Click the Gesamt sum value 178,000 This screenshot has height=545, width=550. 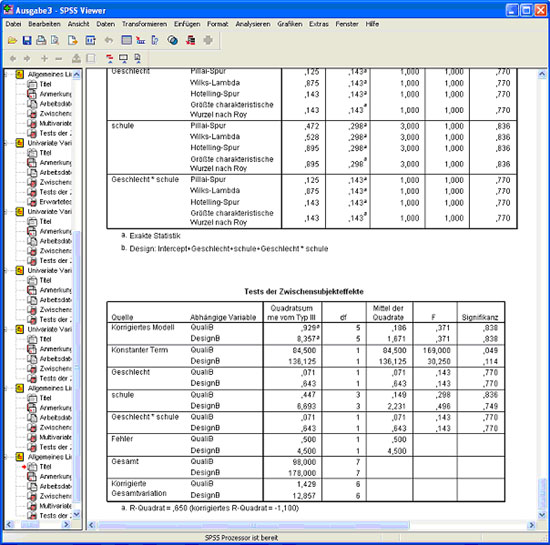tap(302, 473)
